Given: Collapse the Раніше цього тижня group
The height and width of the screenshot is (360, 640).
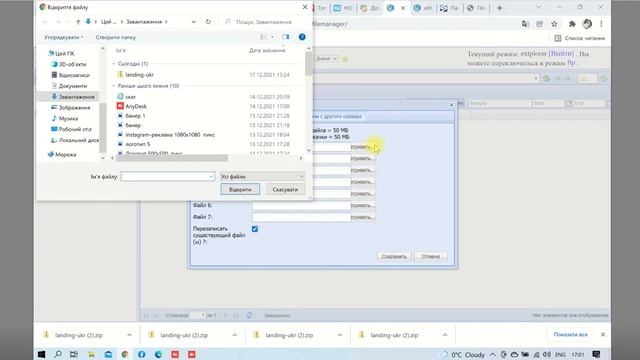Looking at the screenshot, I should 114,86.
